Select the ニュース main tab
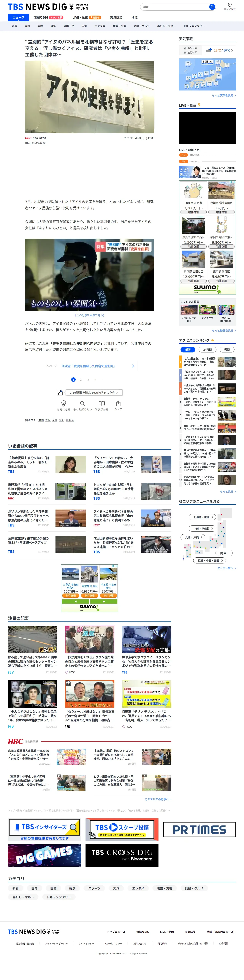Viewport: 244px width, 980px height. (x=18, y=17)
